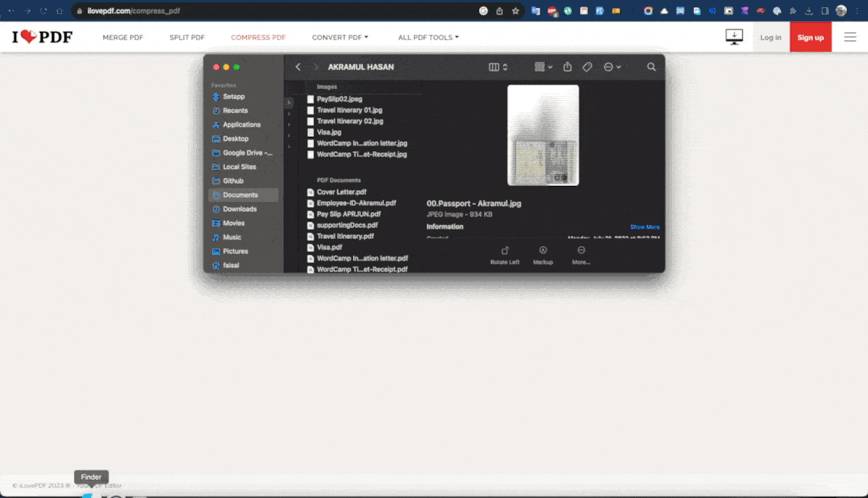Go forward in the Finder window
Screen dimensions: 868x498
coord(316,67)
